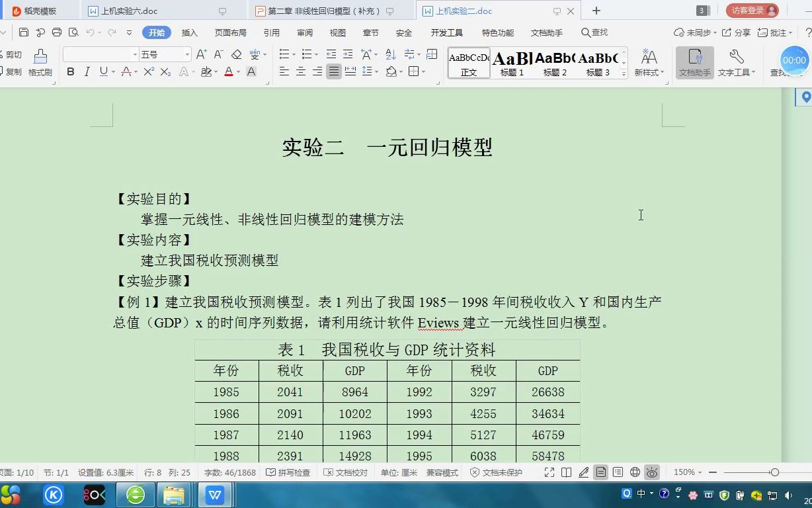
Task: Switch to the 页面布局 ribbon tab
Action: pyautogui.click(x=229, y=32)
